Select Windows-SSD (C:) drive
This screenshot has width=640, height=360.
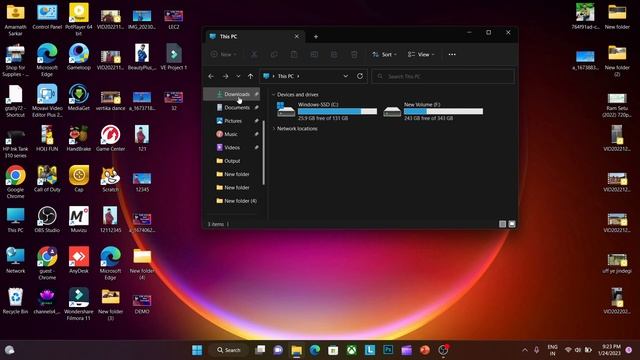tap(327, 111)
